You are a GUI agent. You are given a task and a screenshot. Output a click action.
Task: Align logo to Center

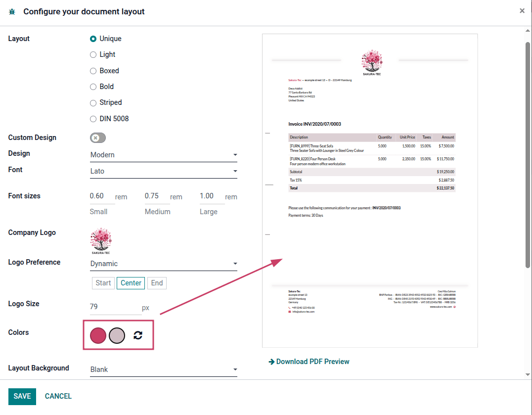(131, 283)
